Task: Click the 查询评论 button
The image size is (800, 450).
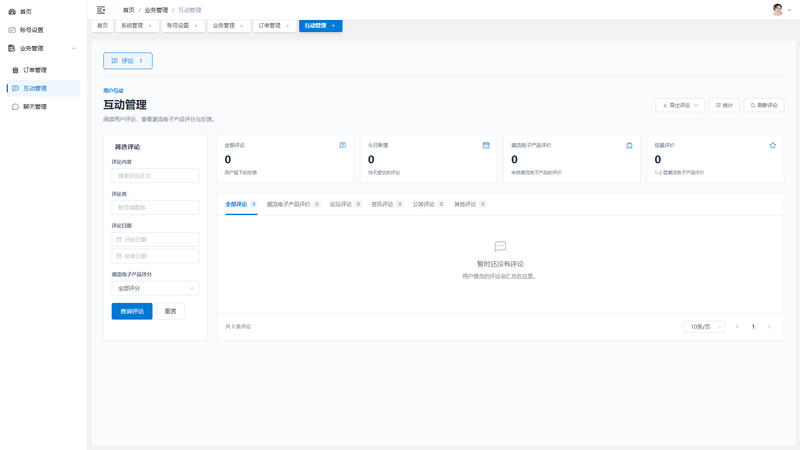Action: click(132, 311)
